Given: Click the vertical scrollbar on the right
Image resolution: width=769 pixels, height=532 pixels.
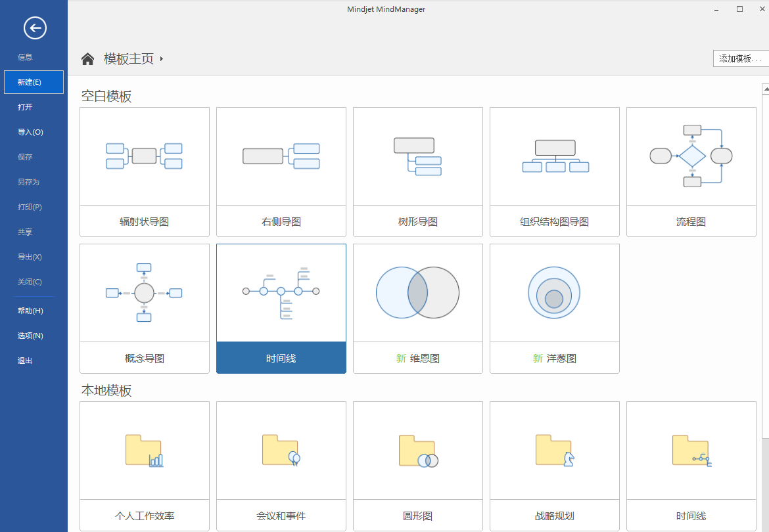Looking at the screenshot, I should [765, 263].
